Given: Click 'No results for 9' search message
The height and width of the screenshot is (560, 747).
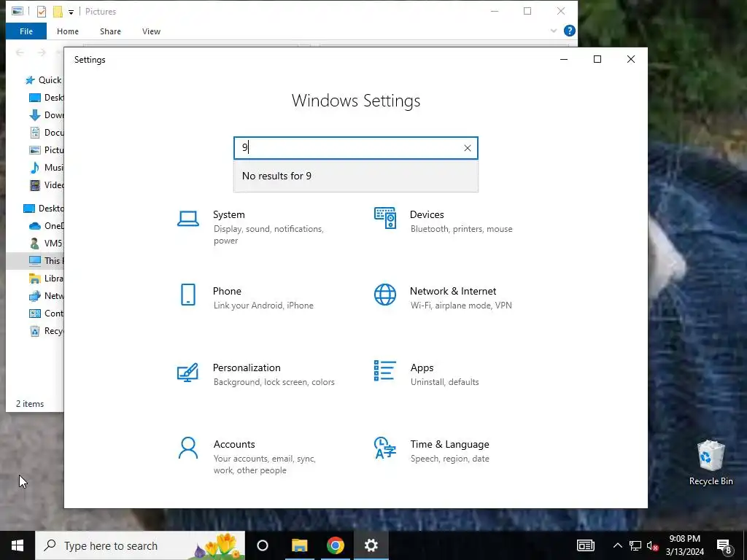Looking at the screenshot, I should coord(276,176).
